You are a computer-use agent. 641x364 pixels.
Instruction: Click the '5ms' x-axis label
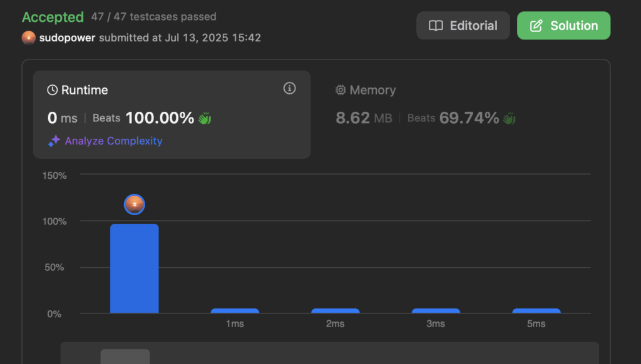point(536,324)
